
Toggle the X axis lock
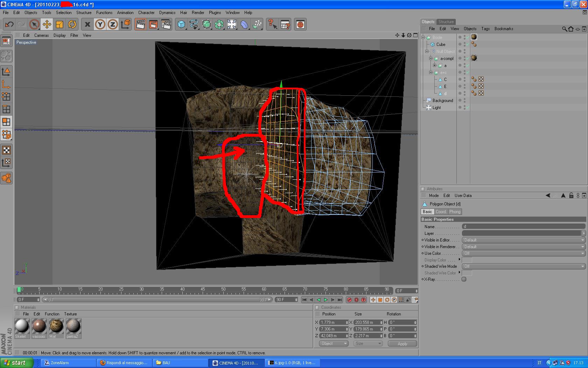87,25
